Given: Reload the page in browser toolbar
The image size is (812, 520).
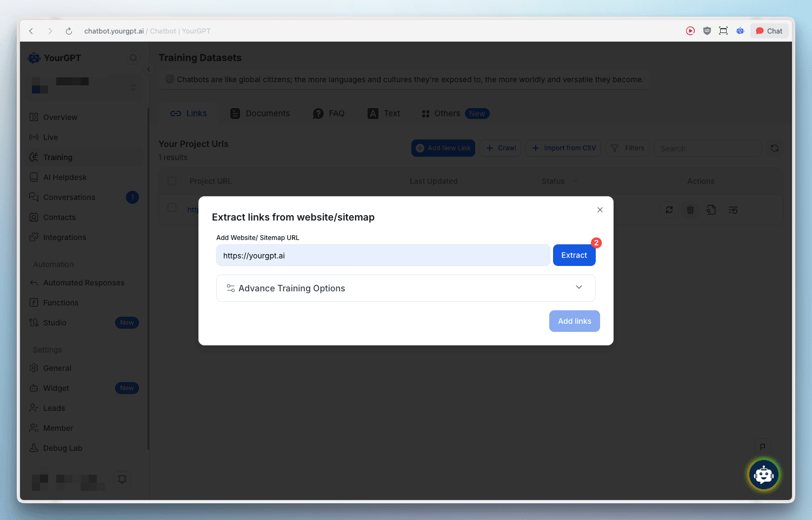Looking at the screenshot, I should (69, 31).
